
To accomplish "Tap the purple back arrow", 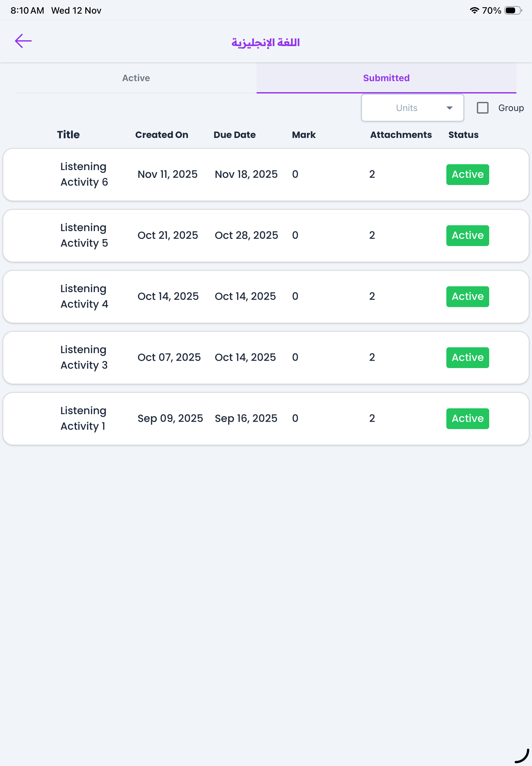I will point(23,41).
